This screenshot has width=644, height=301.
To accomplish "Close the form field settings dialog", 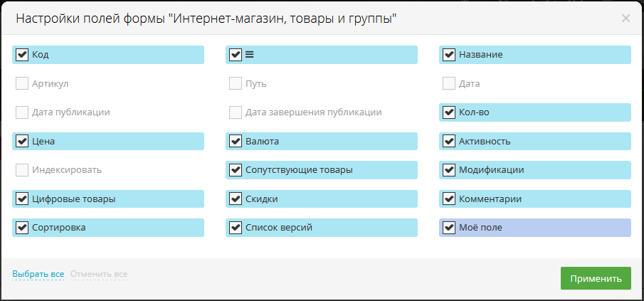I will point(625,19).
